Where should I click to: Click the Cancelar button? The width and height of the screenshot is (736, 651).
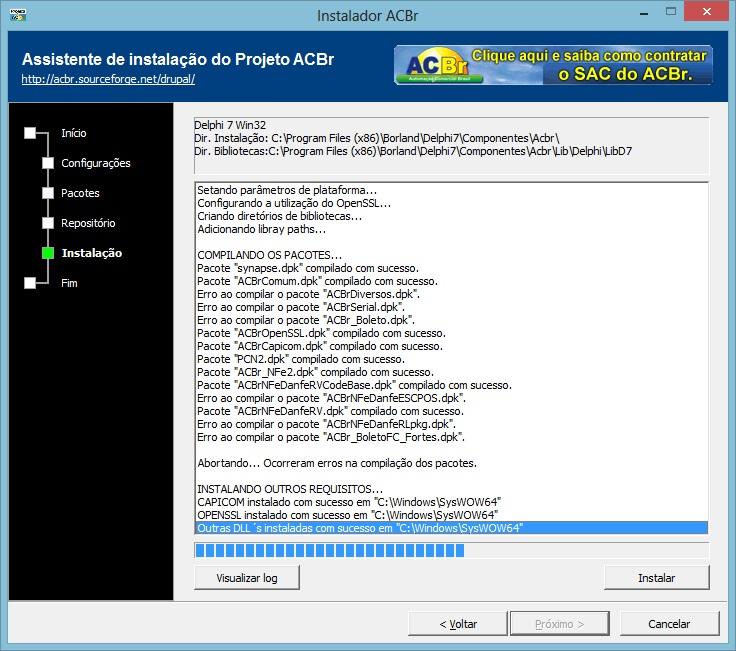click(x=669, y=624)
